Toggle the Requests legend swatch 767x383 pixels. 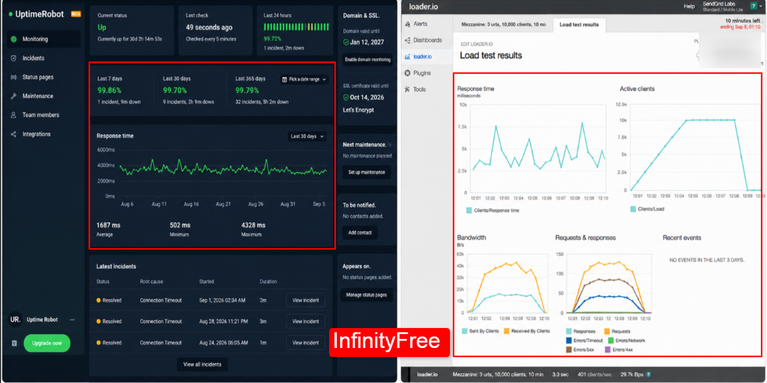[x=607, y=331]
